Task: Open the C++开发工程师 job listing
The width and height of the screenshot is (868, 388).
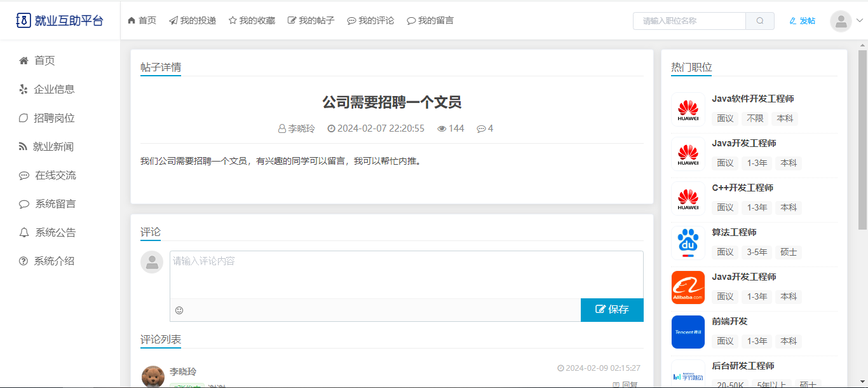Action: click(743, 188)
